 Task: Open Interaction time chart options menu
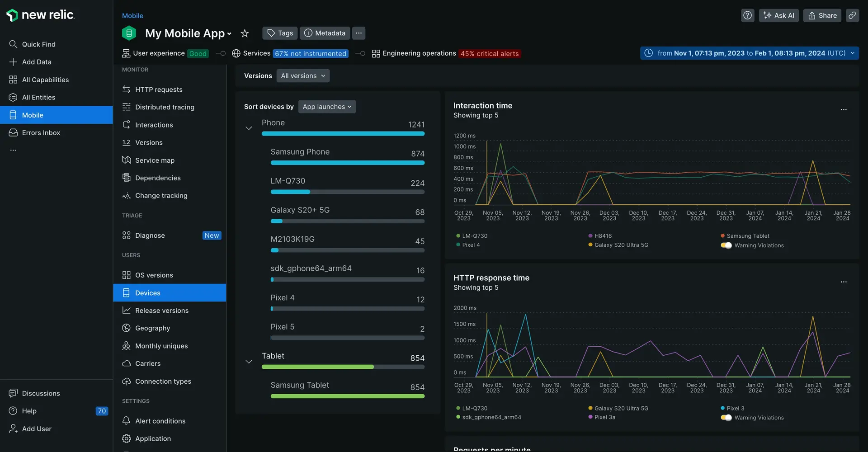coord(844,110)
